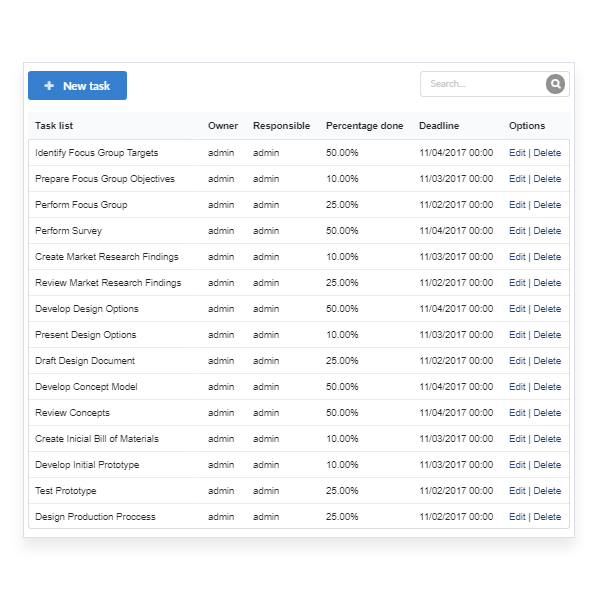The height and width of the screenshot is (600, 600).
Task: Edit the Draft Design Document task
Action: [x=517, y=361]
